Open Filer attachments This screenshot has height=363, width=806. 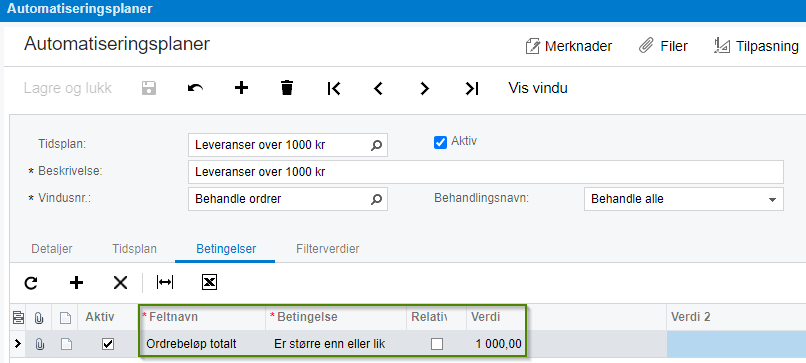[x=663, y=46]
